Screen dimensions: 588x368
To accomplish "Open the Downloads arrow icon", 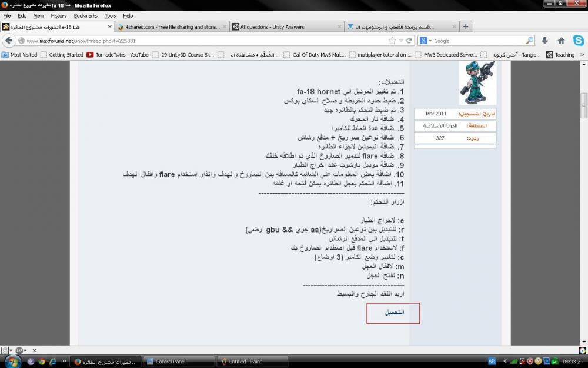I will pos(544,41).
